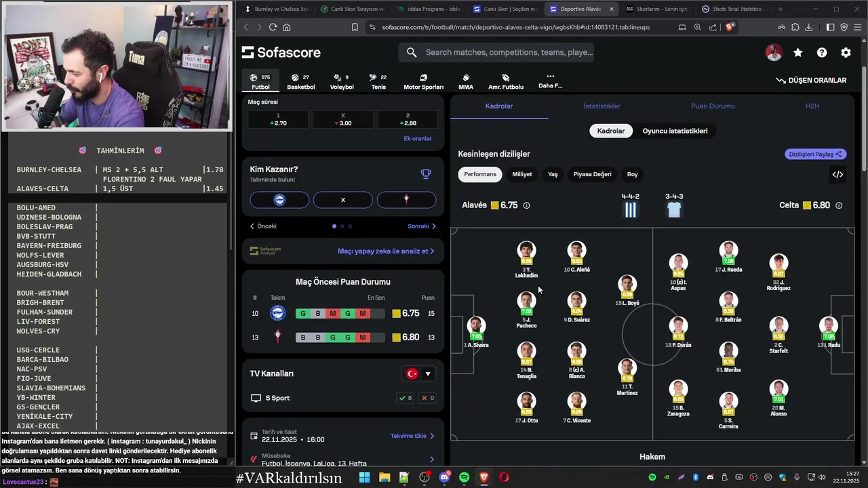Open File Explorer from taskbar

[x=384, y=478]
